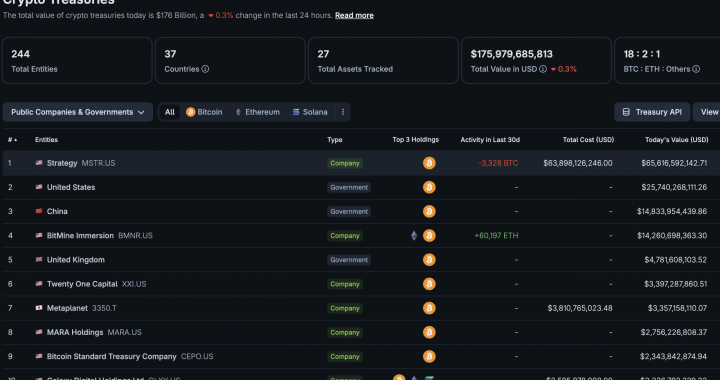Click the Government tag in China row
The width and height of the screenshot is (720, 380).
pyautogui.click(x=349, y=212)
